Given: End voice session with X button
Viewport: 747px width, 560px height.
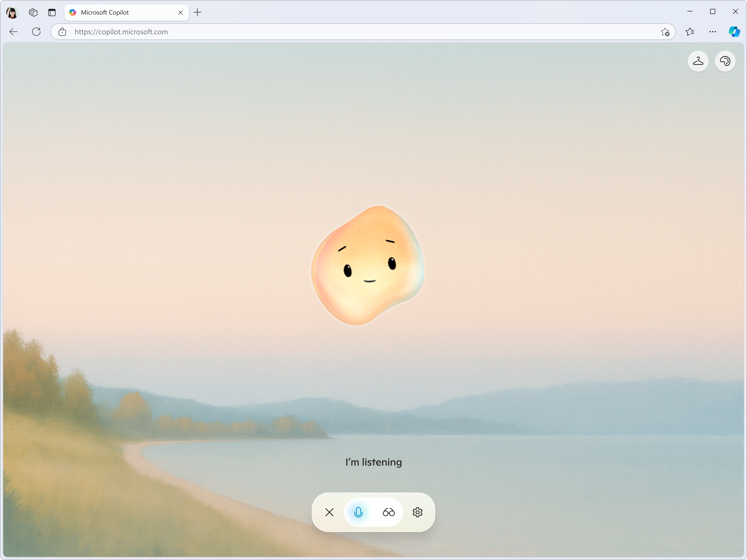Looking at the screenshot, I should pyautogui.click(x=329, y=512).
